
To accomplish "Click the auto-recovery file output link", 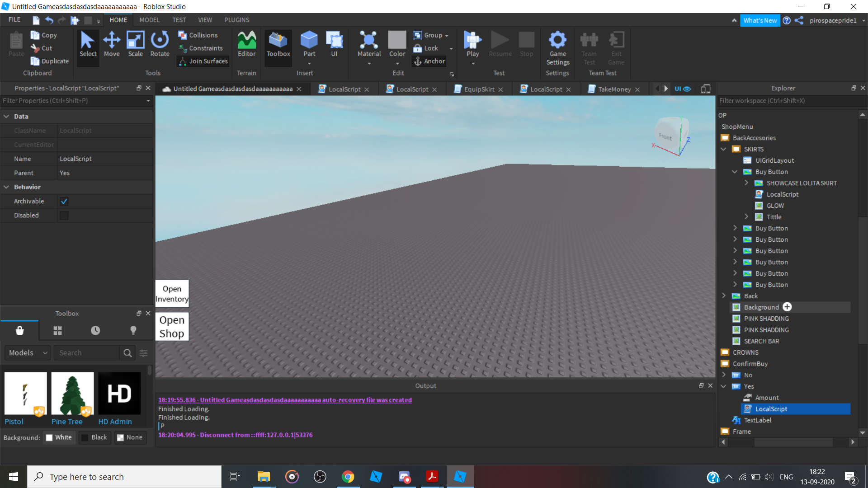I will [285, 400].
